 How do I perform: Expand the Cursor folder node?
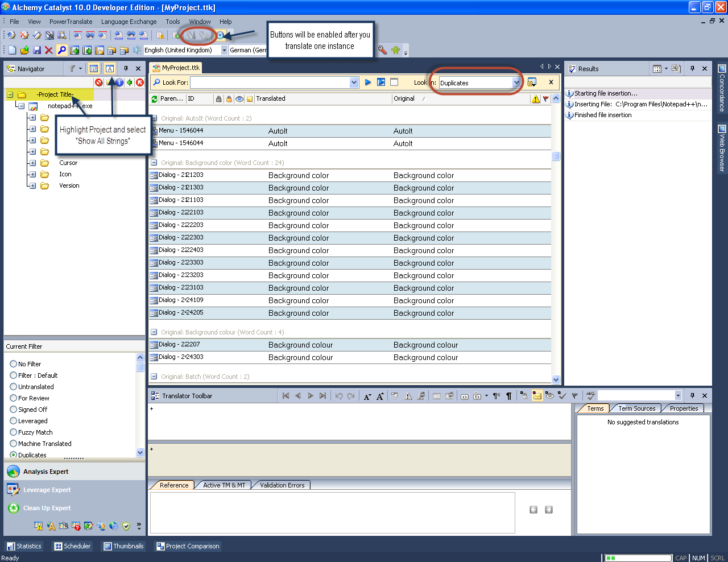click(32, 163)
